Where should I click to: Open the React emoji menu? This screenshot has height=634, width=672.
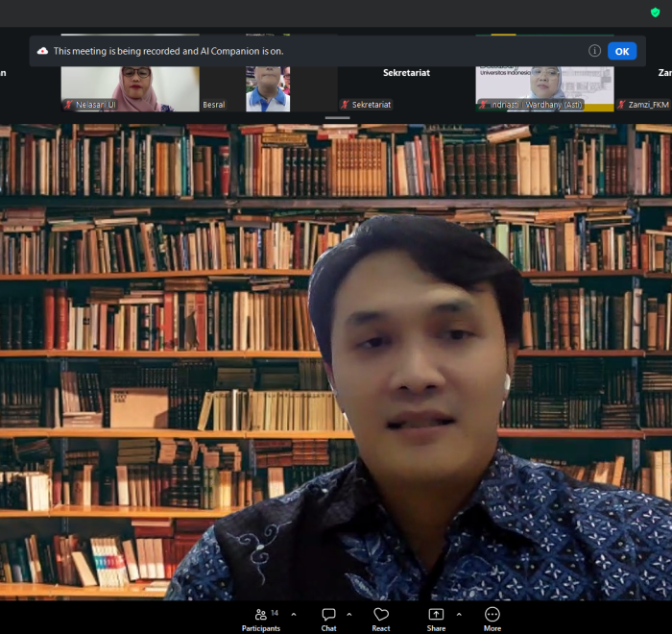pos(380,620)
